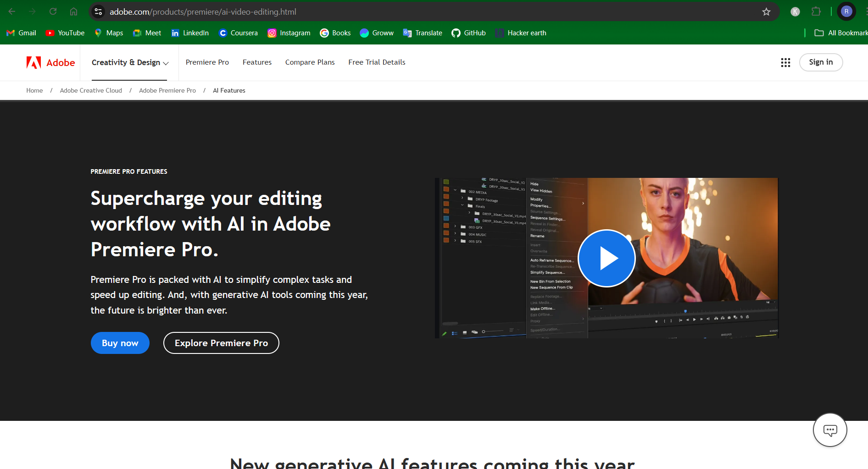Open Coursera bookmark

coord(239,33)
